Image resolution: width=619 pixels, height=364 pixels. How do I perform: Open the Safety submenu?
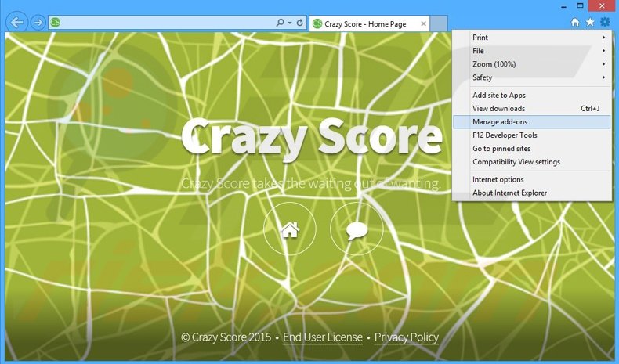531,77
